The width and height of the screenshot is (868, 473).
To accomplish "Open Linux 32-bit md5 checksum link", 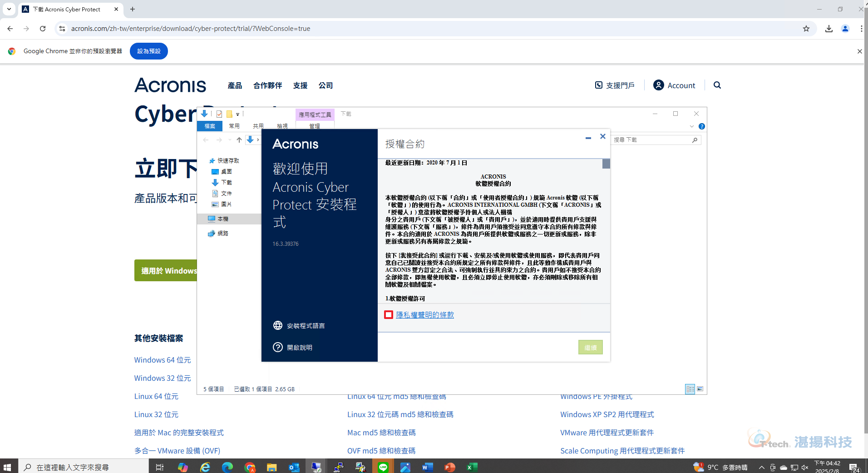I will click(x=400, y=414).
